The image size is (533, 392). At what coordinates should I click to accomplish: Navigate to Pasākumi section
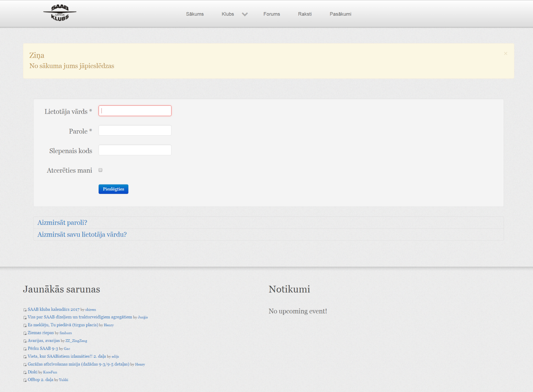(x=340, y=14)
